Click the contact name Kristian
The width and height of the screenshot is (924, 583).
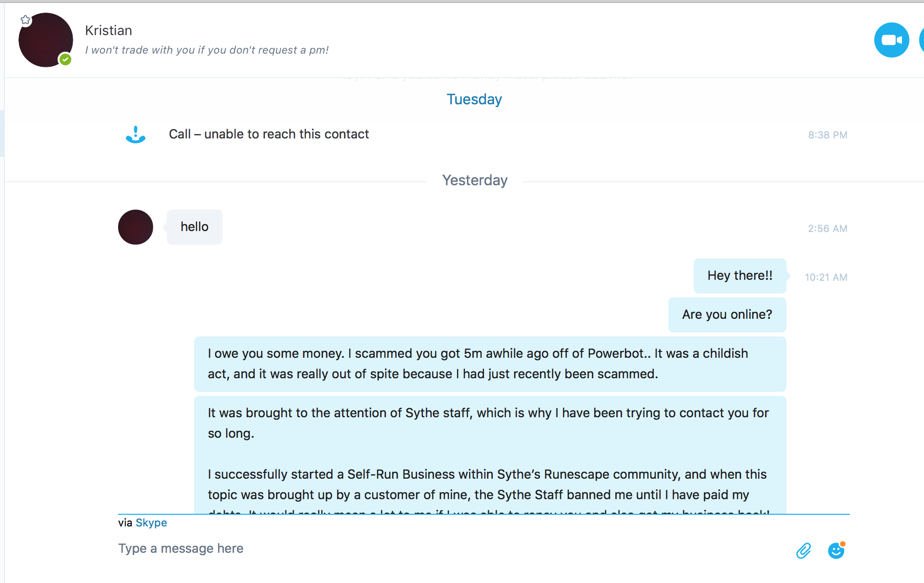(x=108, y=31)
